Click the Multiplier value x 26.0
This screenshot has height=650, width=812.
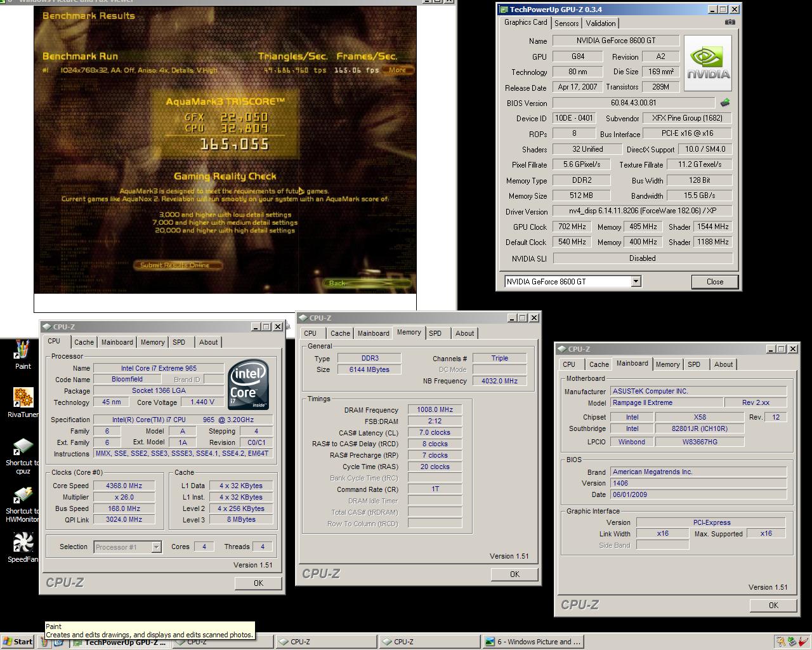click(124, 497)
